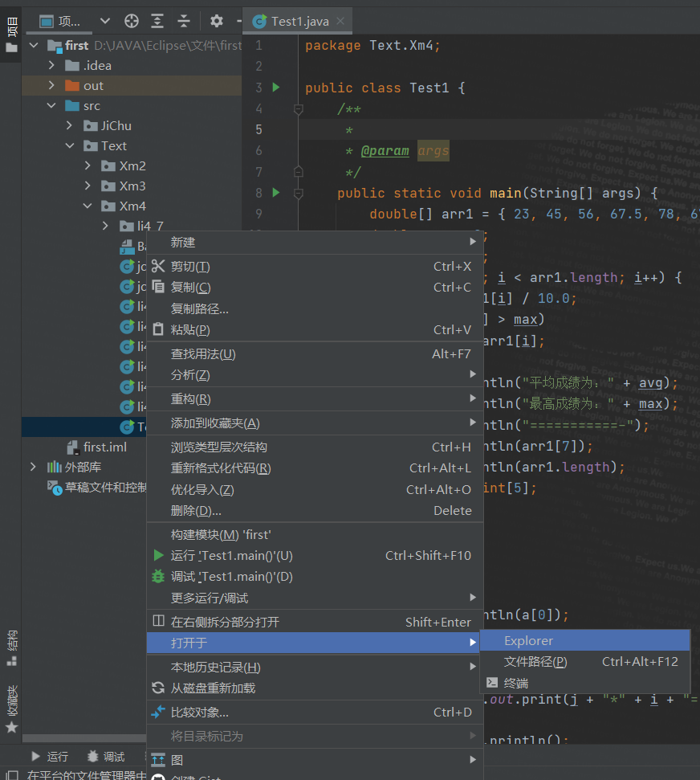The height and width of the screenshot is (780, 700).
Task: Open the 分析(Z) submenu
Action: (x=315, y=374)
